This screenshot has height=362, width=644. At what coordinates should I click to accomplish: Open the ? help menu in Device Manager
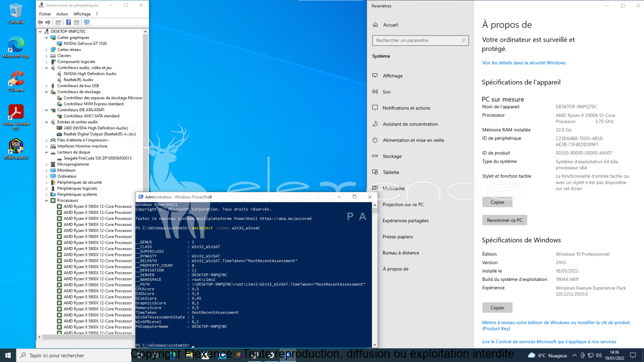click(x=97, y=14)
